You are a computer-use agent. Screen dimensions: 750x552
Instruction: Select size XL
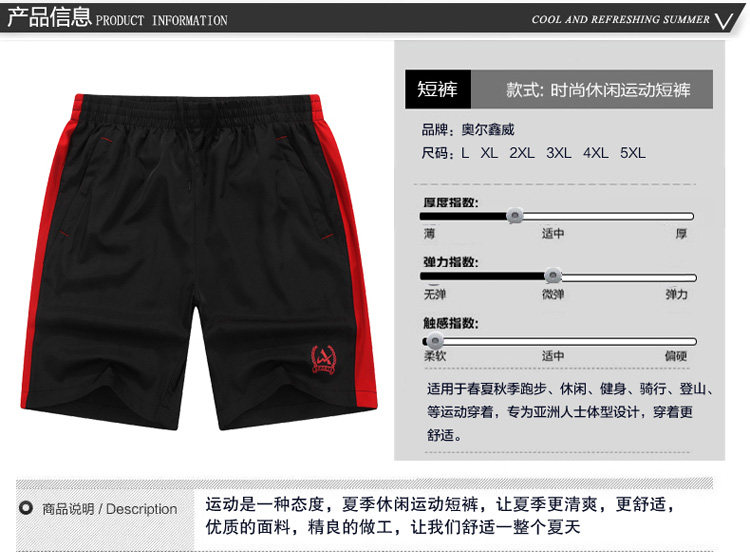pyautogui.click(x=489, y=153)
